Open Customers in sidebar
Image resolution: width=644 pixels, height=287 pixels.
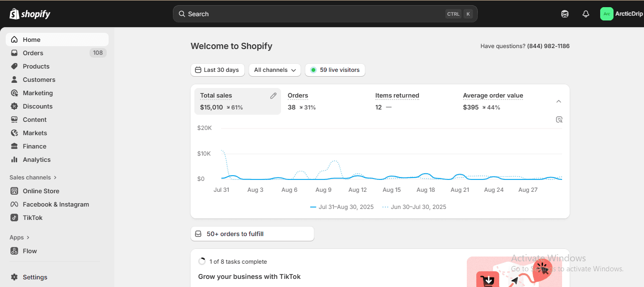(x=57, y=79)
